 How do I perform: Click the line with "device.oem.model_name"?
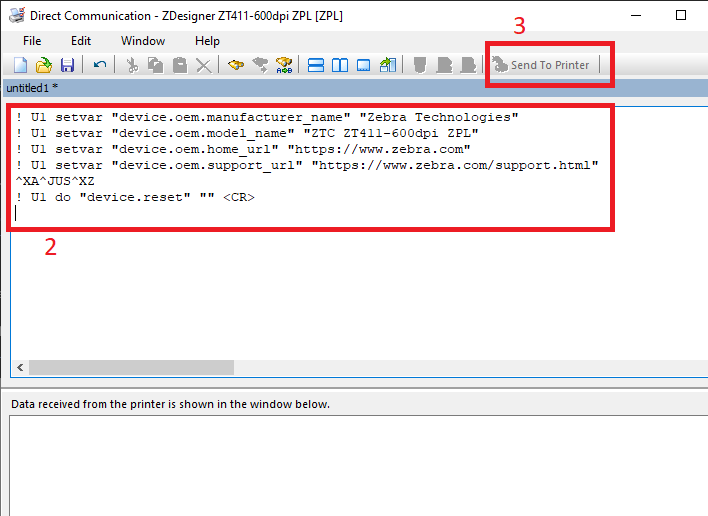247,133
